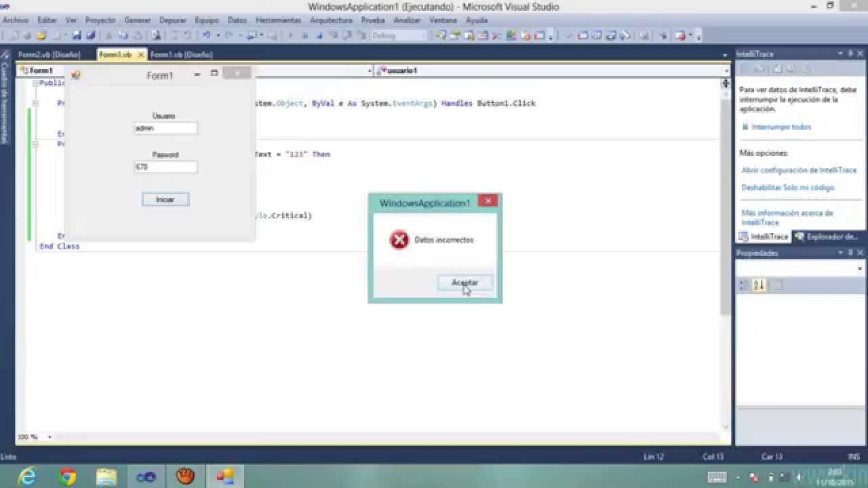Open the Editar menu
The width and height of the screenshot is (868, 488).
[x=47, y=20]
